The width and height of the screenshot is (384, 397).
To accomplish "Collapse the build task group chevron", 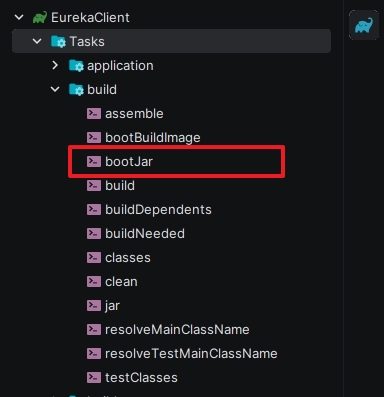I will click(x=55, y=90).
